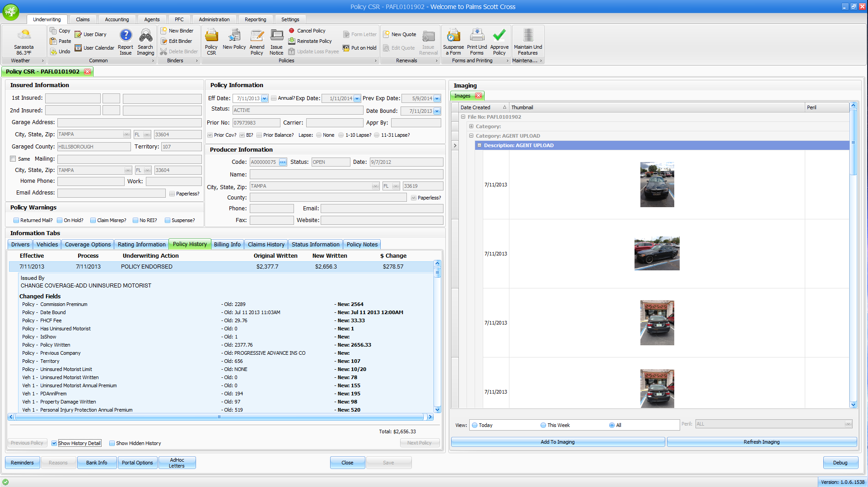
Task: Enable the Show Hidden History checkbox
Action: [112, 443]
